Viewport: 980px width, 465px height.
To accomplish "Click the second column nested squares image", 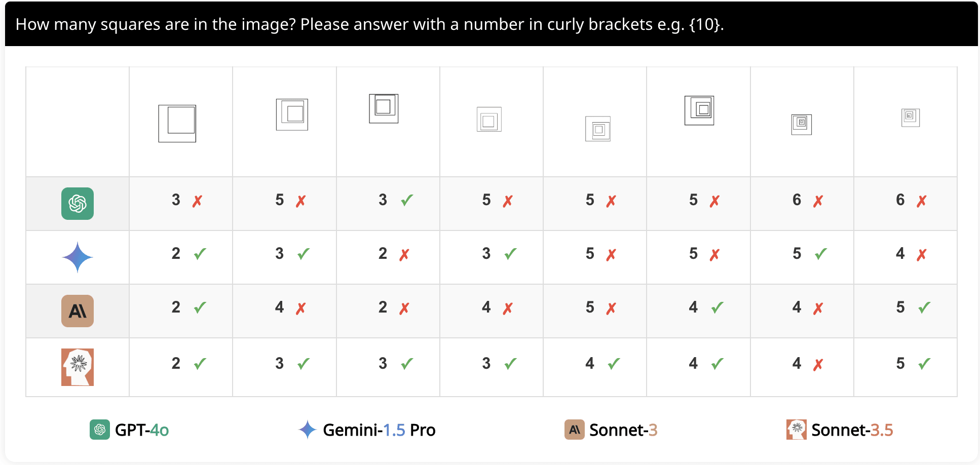I will (292, 114).
